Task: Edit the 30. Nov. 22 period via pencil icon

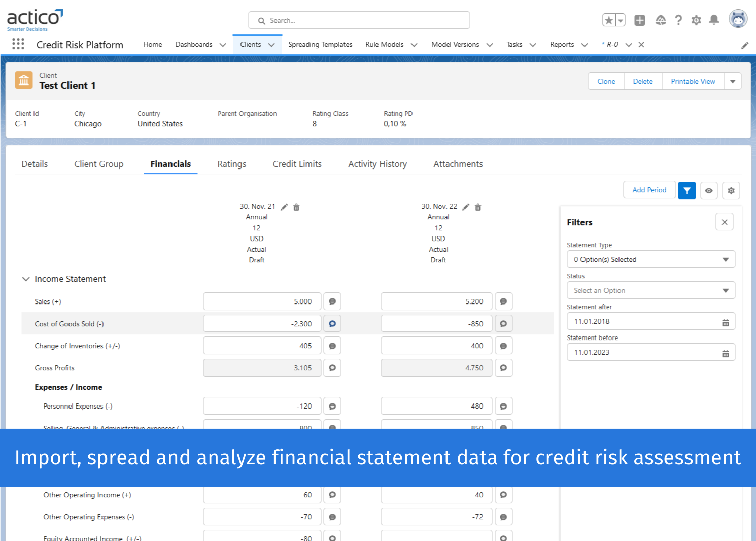Action: pyautogui.click(x=466, y=207)
